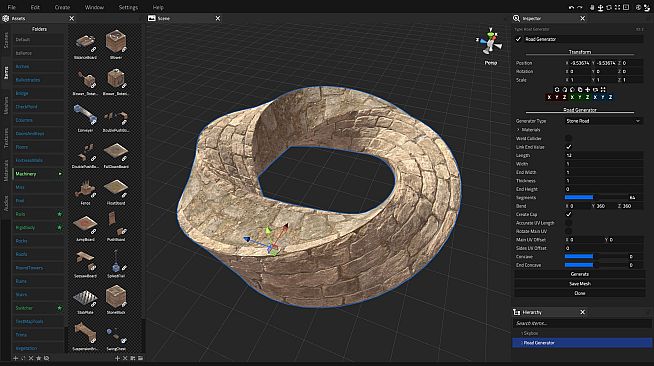Viewport: 654px width, 366px height.
Task: Adjust the End Concave slider
Action: [595, 265]
